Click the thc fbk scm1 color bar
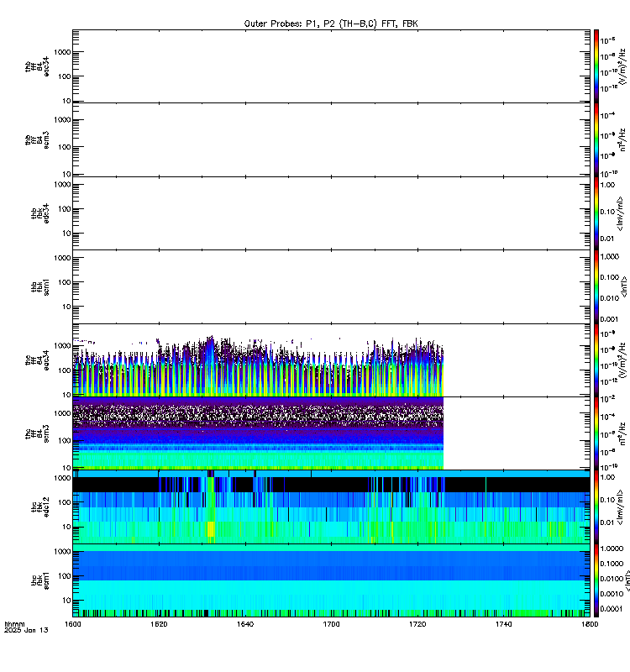The width and height of the screenshot is (630, 672). [596, 580]
